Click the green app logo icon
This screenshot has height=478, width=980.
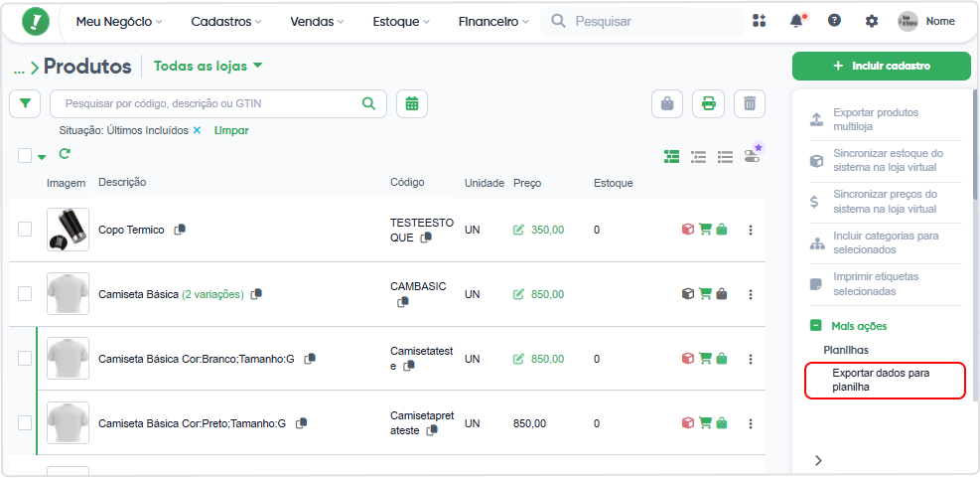click(x=35, y=21)
